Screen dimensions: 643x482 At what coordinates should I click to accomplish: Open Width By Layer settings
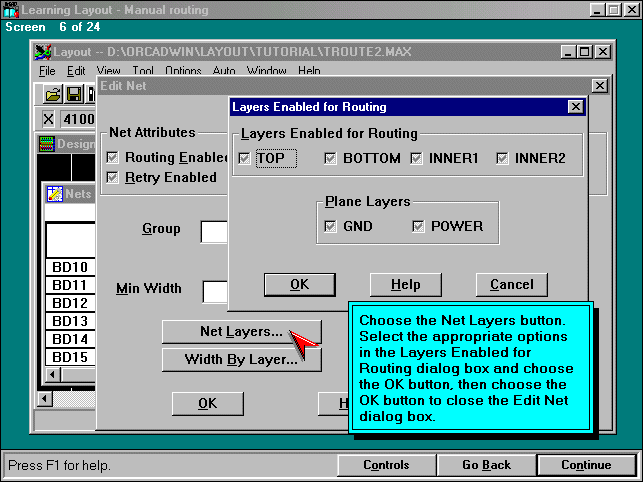point(241,360)
